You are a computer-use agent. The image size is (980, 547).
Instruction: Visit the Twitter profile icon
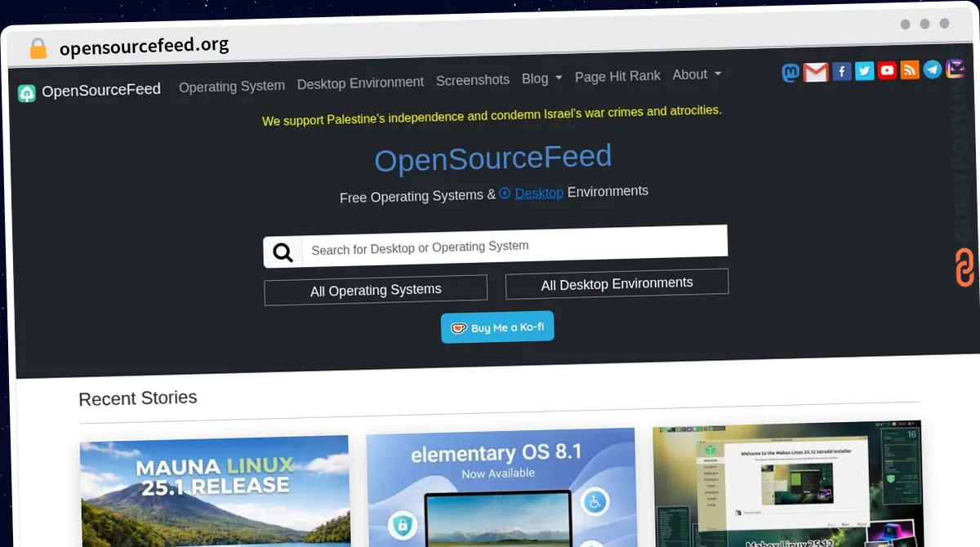pyautogui.click(x=864, y=71)
